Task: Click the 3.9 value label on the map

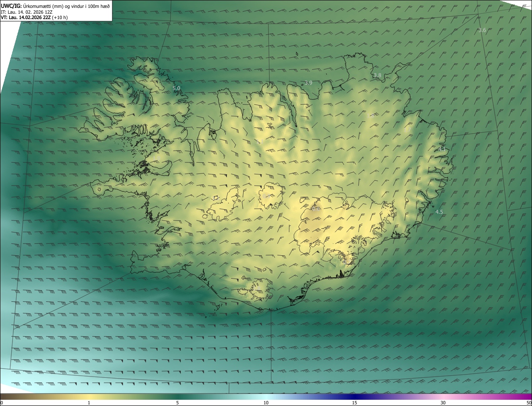Action: click(308, 83)
